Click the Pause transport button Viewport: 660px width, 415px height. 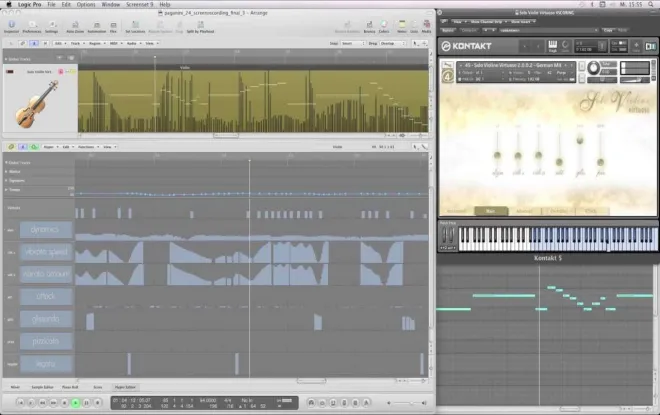(86, 403)
